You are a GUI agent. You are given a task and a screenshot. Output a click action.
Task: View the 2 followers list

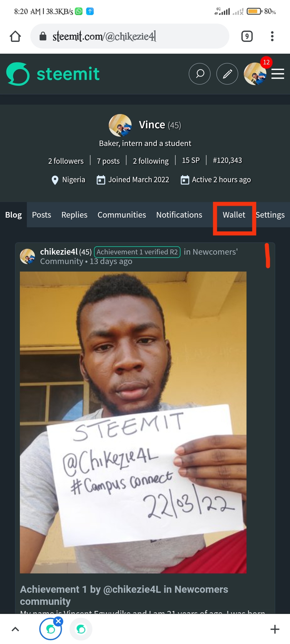66,161
